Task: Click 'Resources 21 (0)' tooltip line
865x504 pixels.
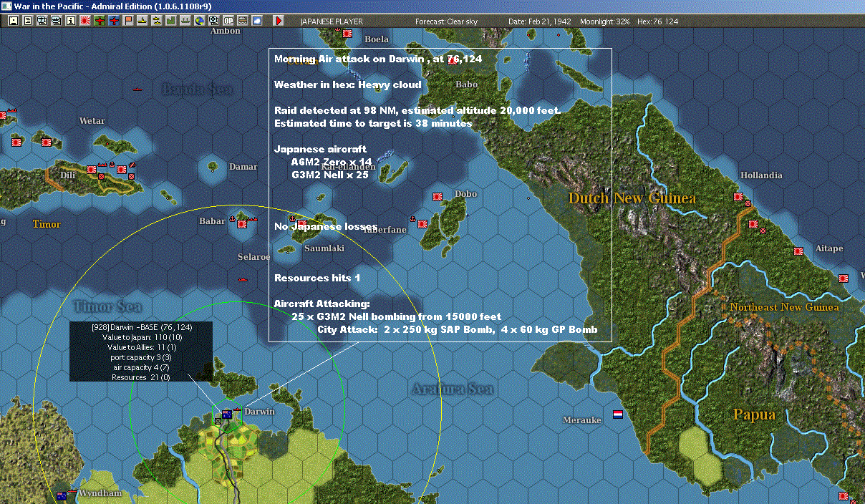Action: 141,377
